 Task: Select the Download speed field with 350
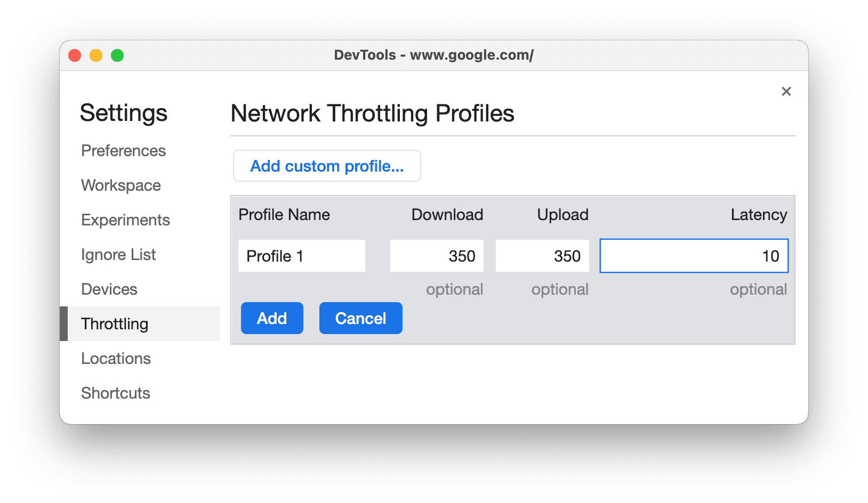436,256
